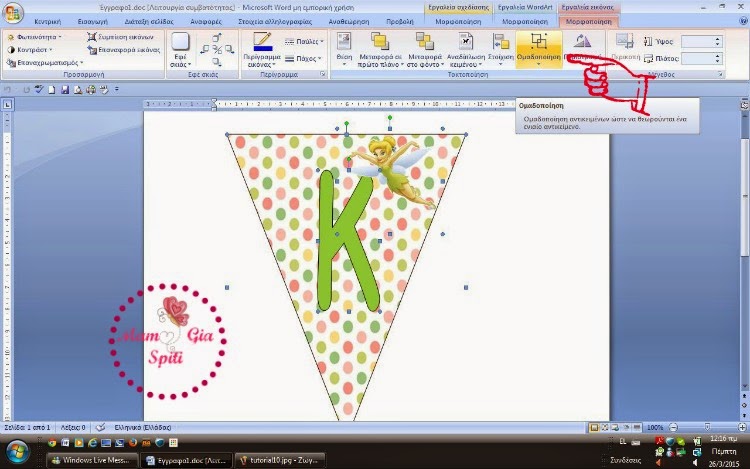
Task: Click the Σελίδα: 1 από 1 indicator
Action: point(27,427)
